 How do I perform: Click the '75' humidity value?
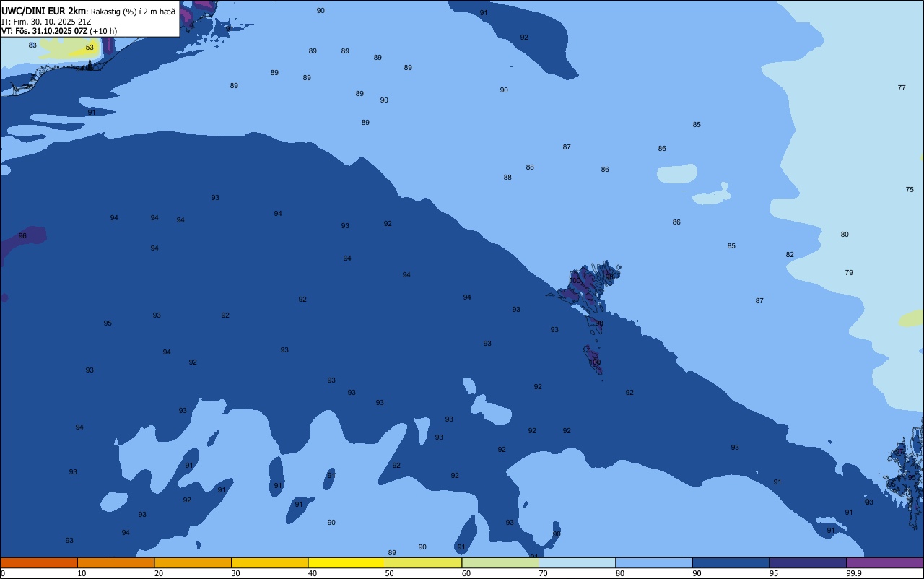pos(910,189)
